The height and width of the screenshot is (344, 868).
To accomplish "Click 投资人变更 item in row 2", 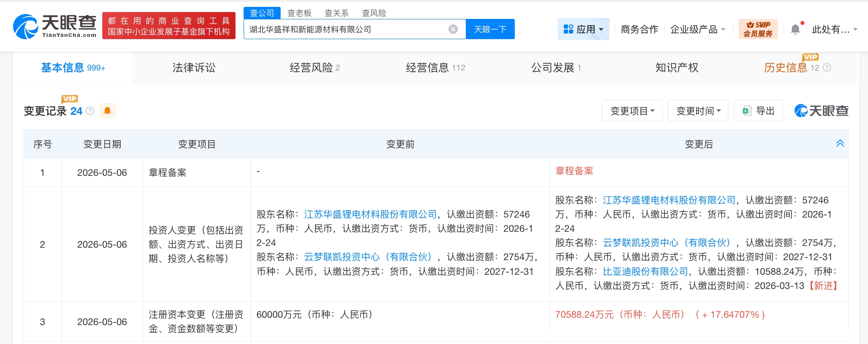I will click(196, 244).
